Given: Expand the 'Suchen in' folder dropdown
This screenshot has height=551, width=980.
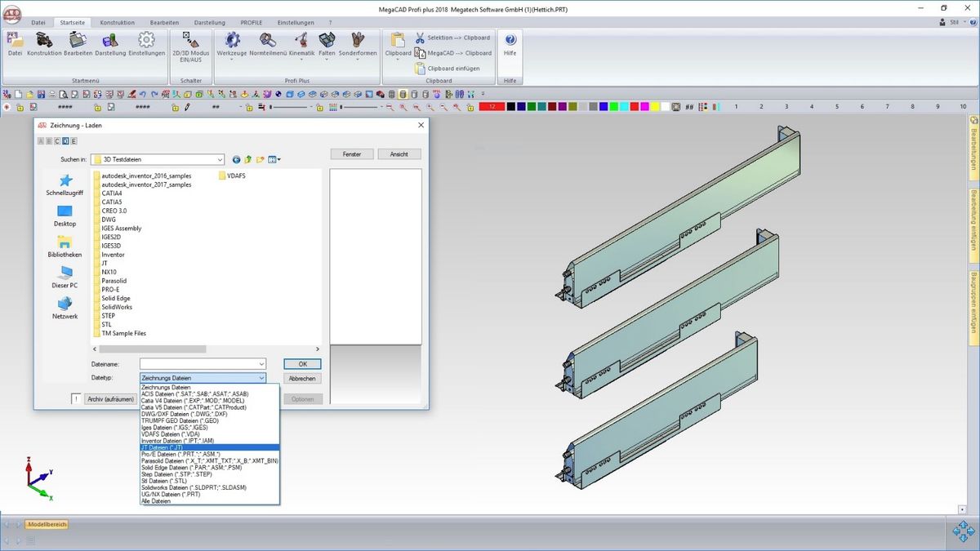Looking at the screenshot, I should [220, 160].
